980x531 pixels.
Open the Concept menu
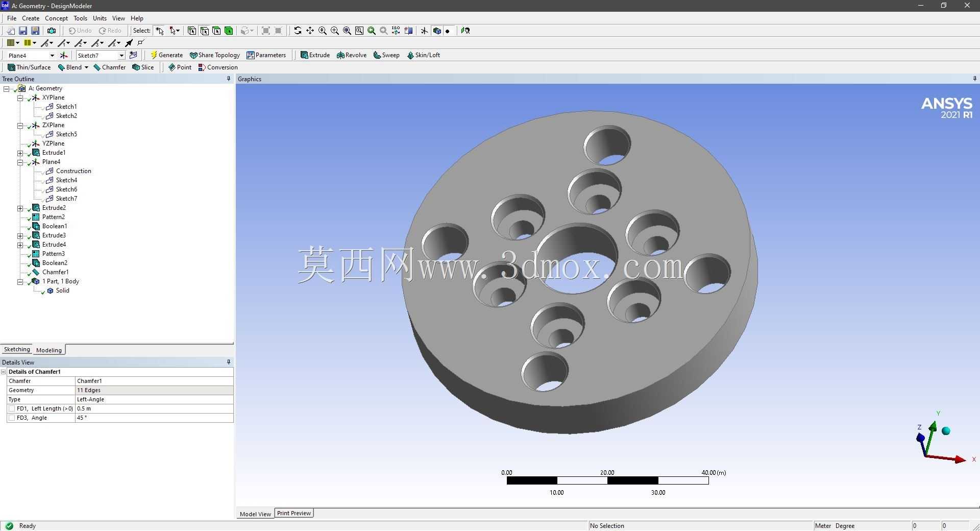pyautogui.click(x=56, y=18)
